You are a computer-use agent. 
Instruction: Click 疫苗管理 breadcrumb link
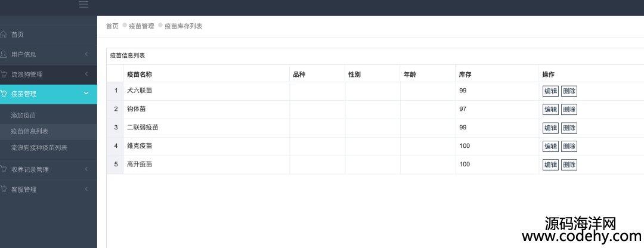point(142,26)
